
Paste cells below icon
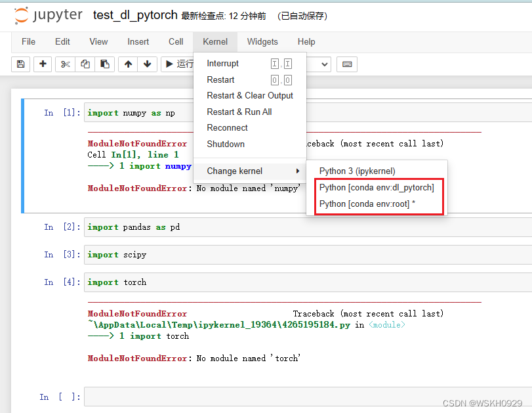point(104,64)
